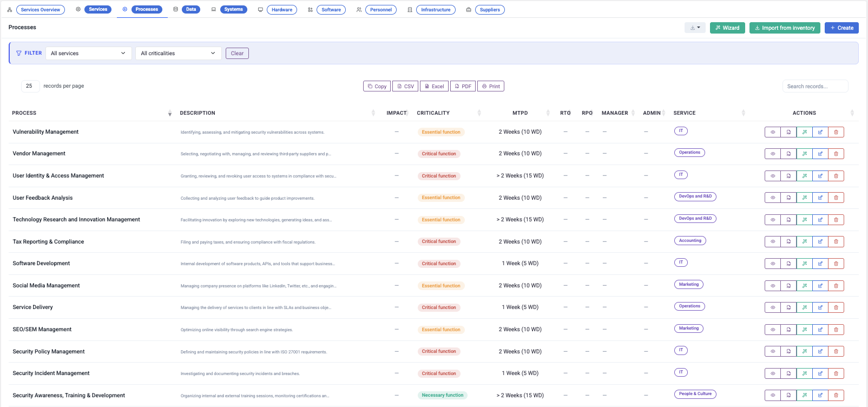Focus the Search records field
The image size is (868, 407).
coord(815,86)
